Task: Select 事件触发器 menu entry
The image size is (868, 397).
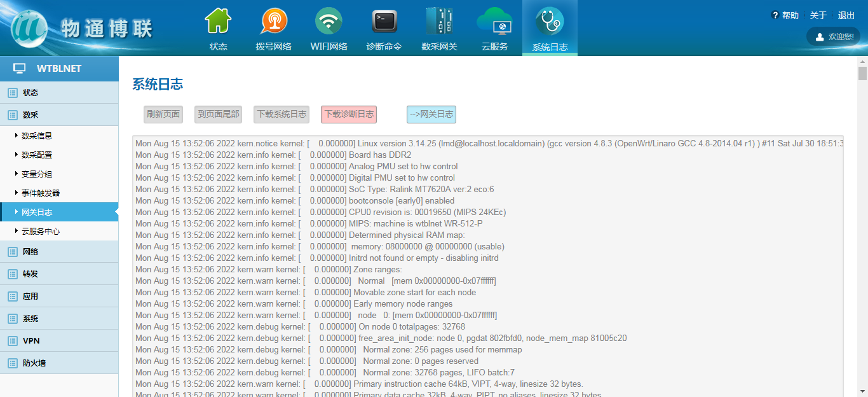Action: pos(41,193)
